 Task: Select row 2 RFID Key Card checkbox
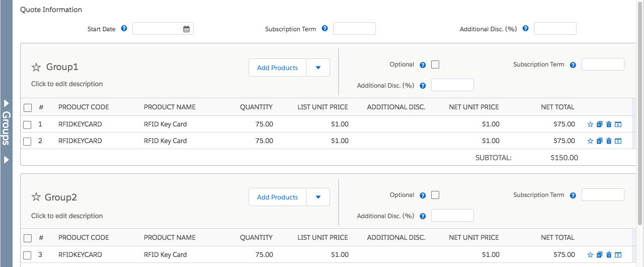28,141
